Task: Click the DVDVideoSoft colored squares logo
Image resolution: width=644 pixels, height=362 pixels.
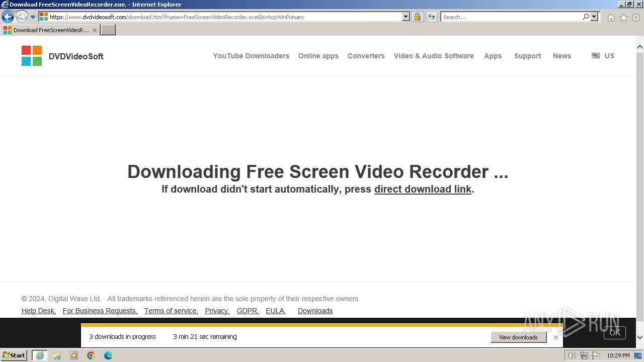Action: point(32,56)
